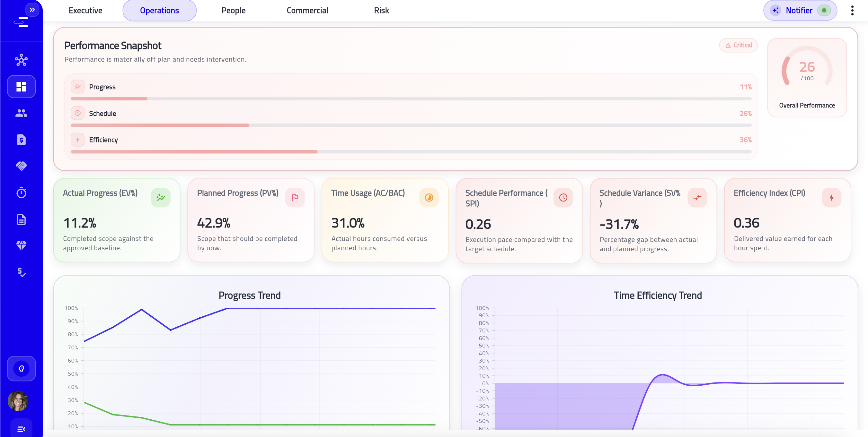Open the three-dot more options menu
This screenshot has width=868, height=437.
tap(852, 11)
